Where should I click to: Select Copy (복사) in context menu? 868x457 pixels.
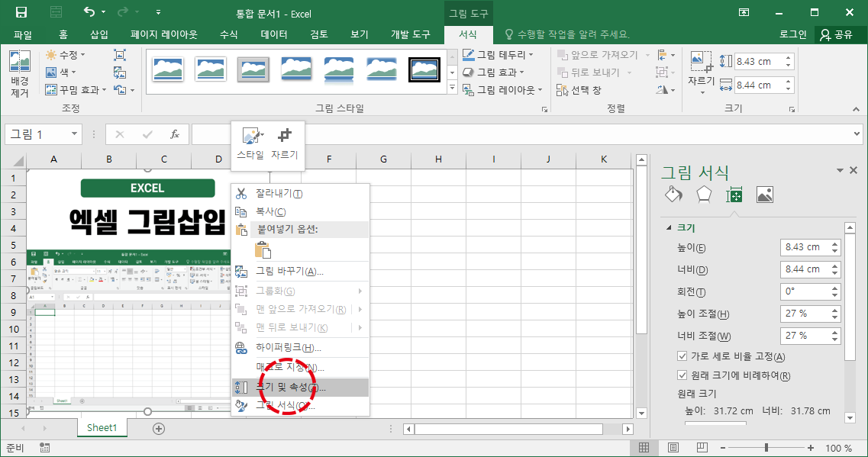click(x=301, y=212)
